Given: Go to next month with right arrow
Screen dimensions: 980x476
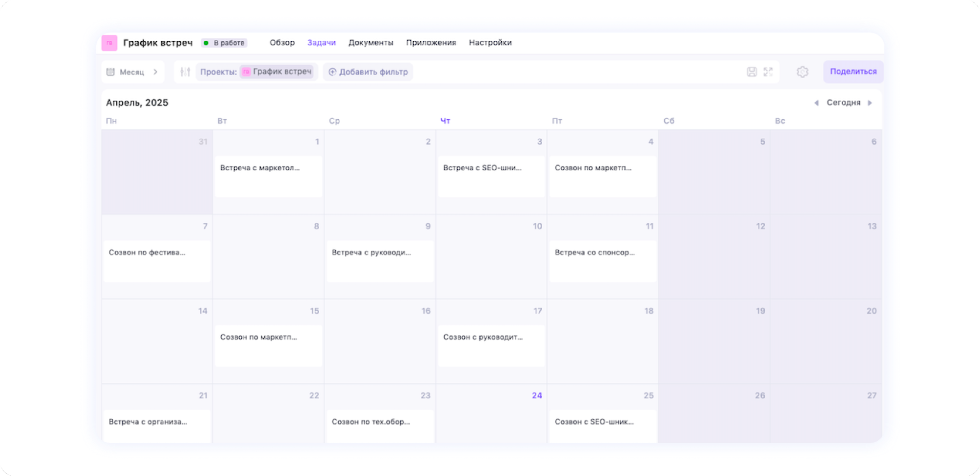Looking at the screenshot, I should tap(870, 103).
